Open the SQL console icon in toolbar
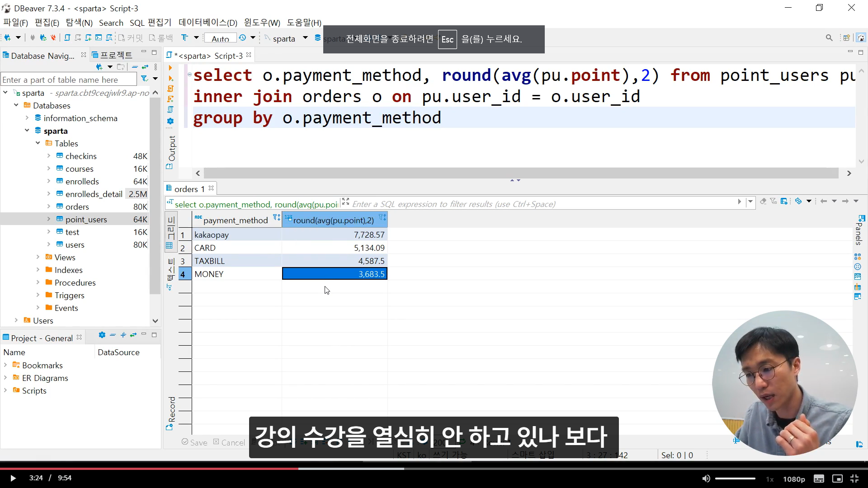868x488 pixels. 99,38
